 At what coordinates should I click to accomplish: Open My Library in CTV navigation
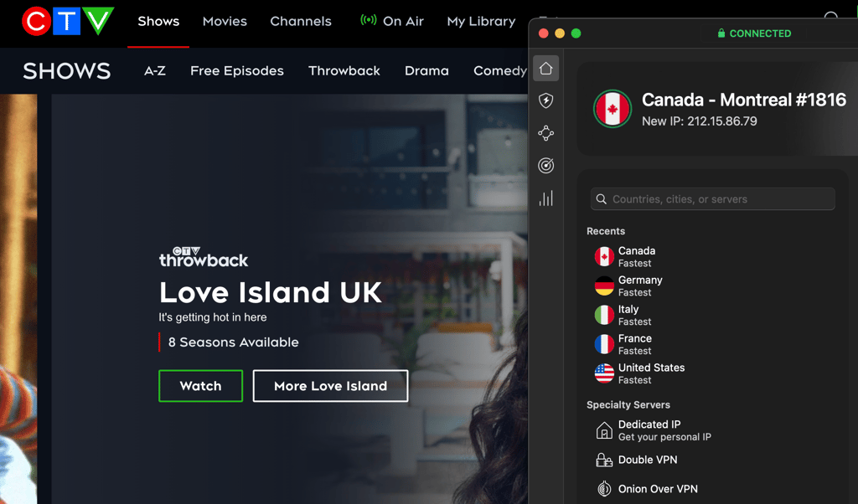(481, 21)
